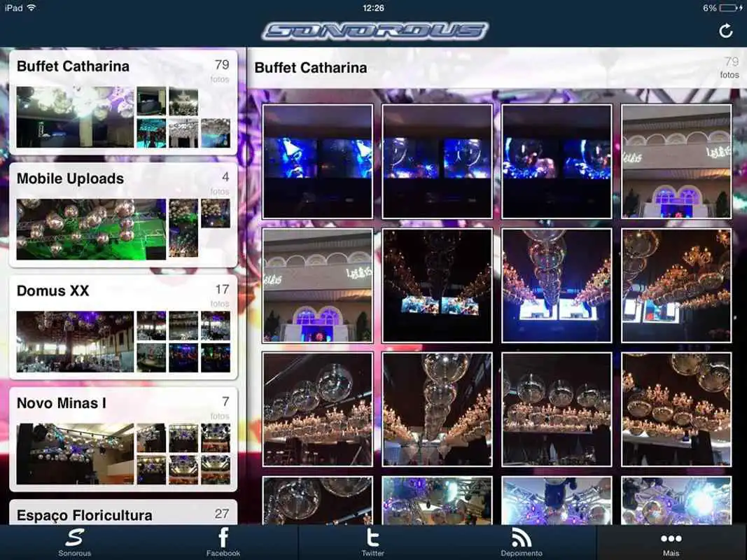Open the Mais tab with three dots
The width and height of the screenshot is (747, 560).
pyautogui.click(x=671, y=542)
